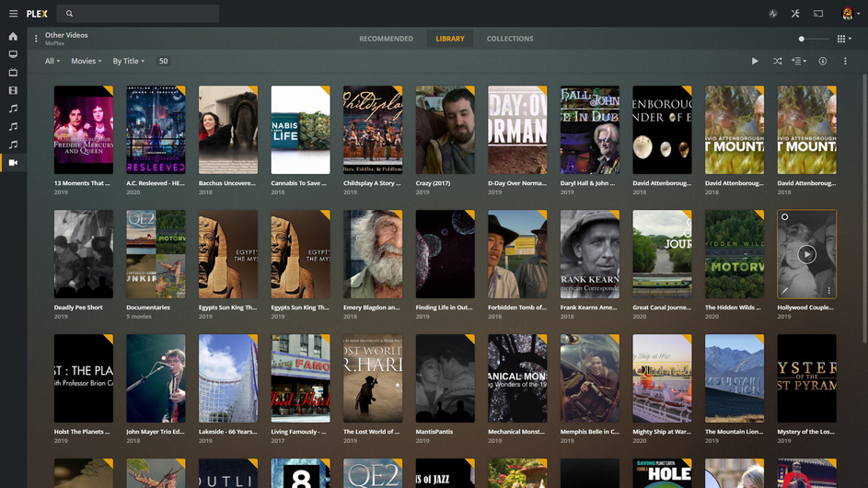The height and width of the screenshot is (488, 868).
Task: Open the Cast to player icon
Action: click(818, 13)
